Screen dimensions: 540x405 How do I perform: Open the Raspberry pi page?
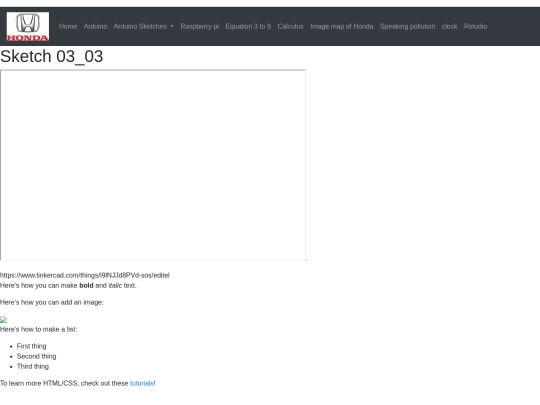click(200, 27)
